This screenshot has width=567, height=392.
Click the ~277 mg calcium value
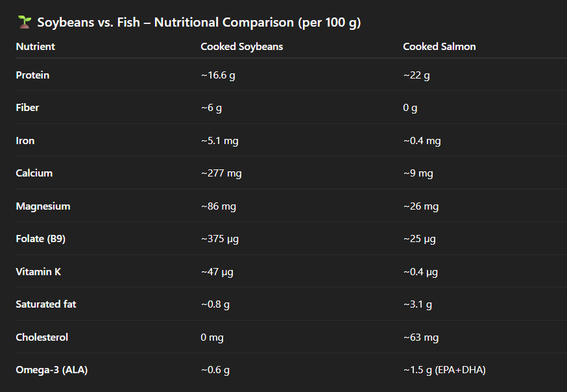click(221, 173)
